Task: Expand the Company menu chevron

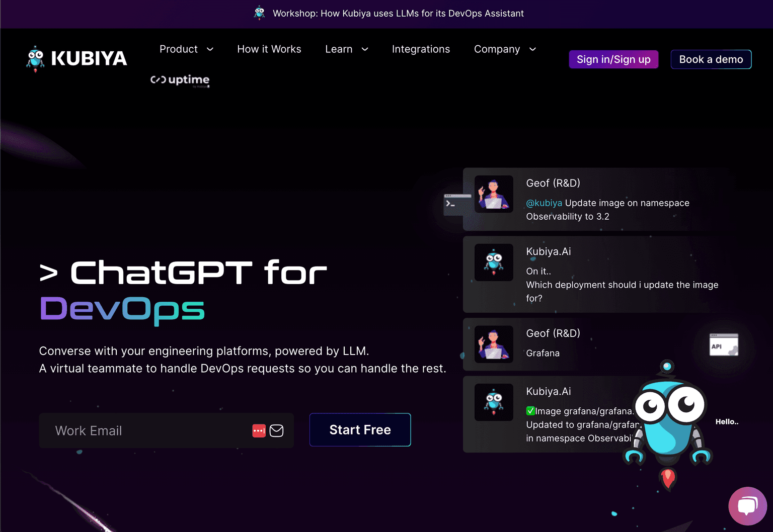Action: tap(532, 49)
